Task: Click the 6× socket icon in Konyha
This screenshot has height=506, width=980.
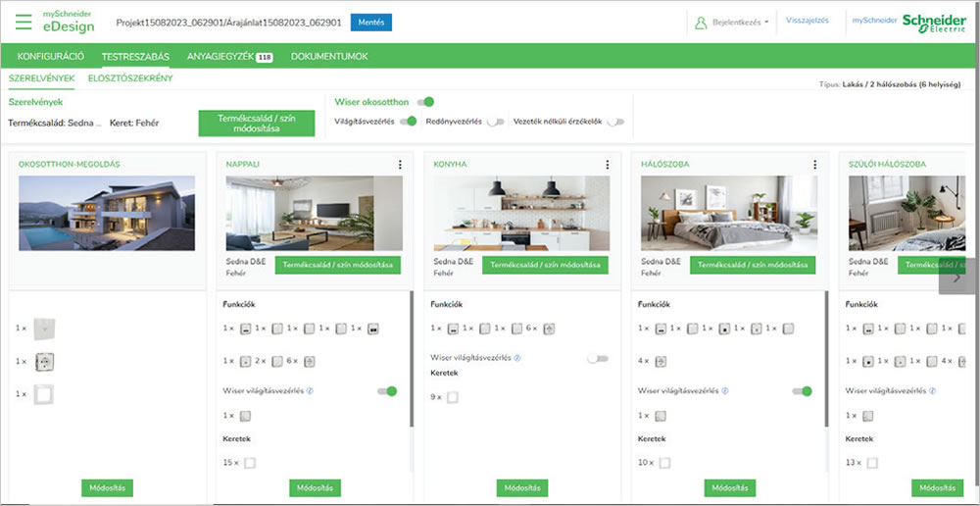Action: point(550,329)
